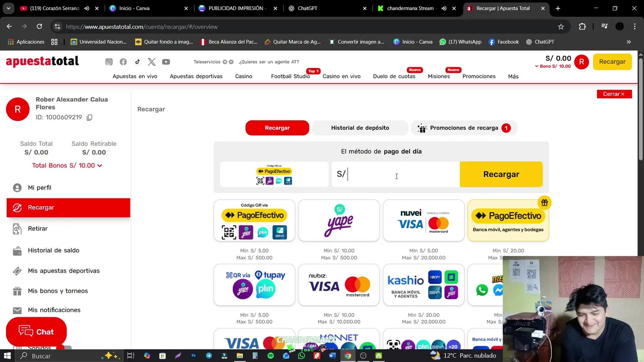Select Niubiz Visa Mastercard payment method
The image size is (644, 362).
point(339,285)
